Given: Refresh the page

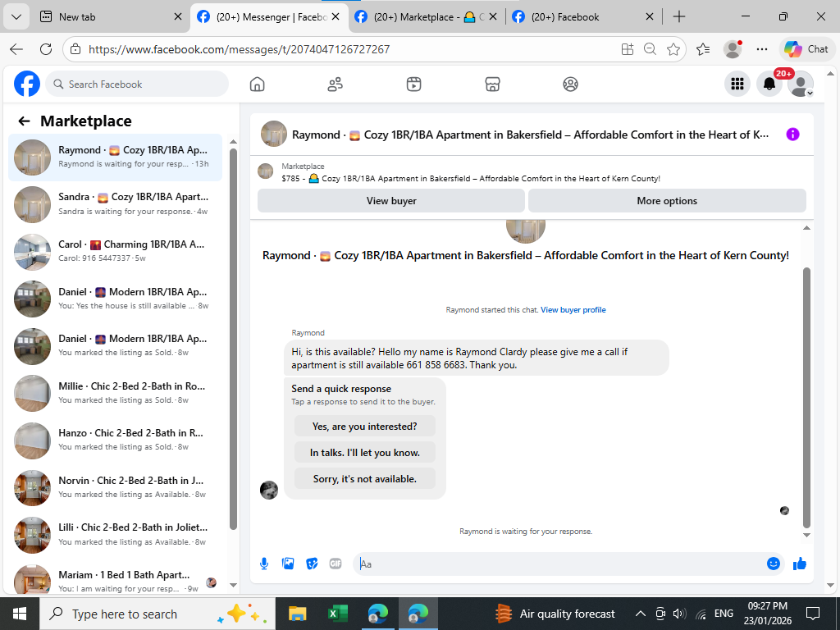Looking at the screenshot, I should click(46, 49).
